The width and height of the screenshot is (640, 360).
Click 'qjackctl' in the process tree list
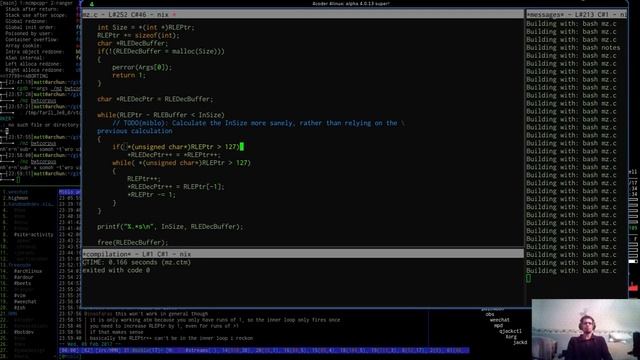click(x=510, y=331)
